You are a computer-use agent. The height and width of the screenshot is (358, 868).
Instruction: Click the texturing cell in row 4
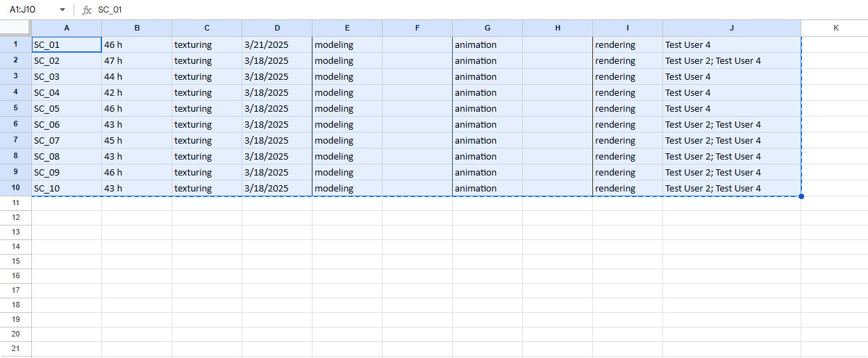[207, 92]
